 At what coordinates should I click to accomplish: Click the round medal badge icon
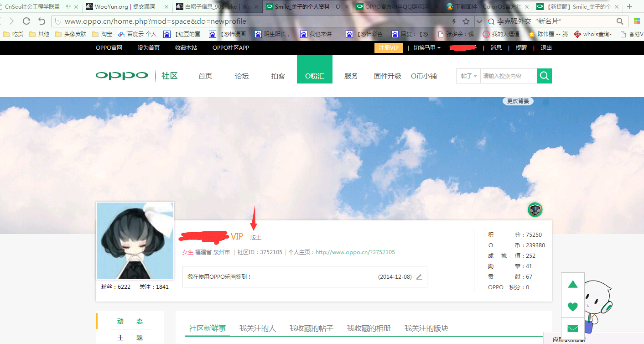pyautogui.click(x=535, y=210)
